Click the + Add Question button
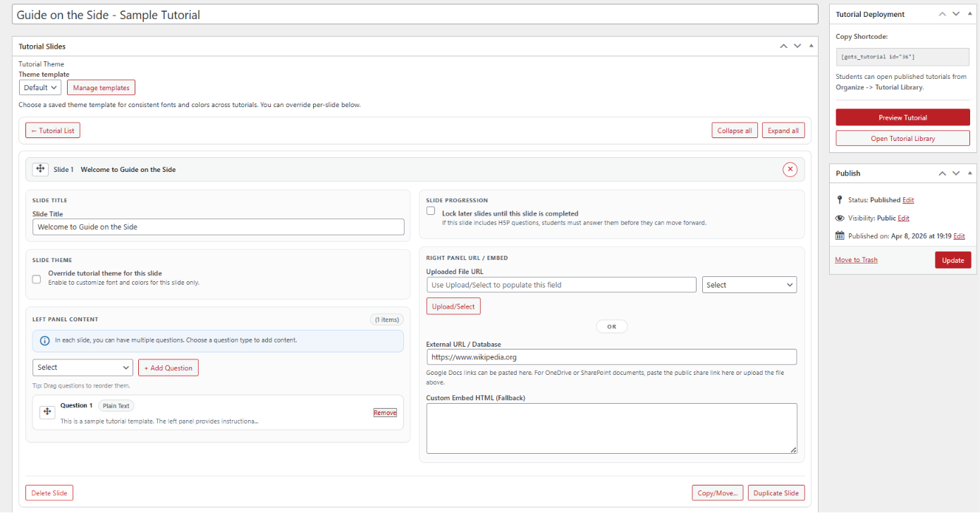 pyautogui.click(x=169, y=368)
